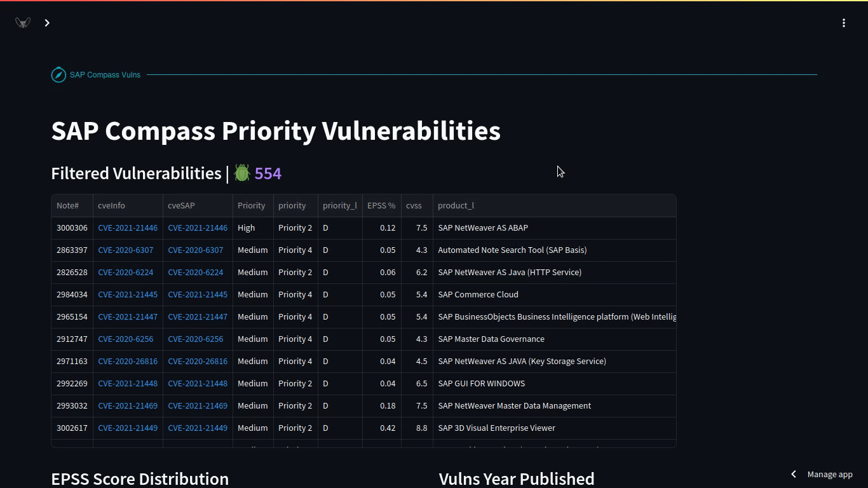Screen dimensions: 868x488
Task: Select note number 2826528 cell
Action: coord(72,273)
